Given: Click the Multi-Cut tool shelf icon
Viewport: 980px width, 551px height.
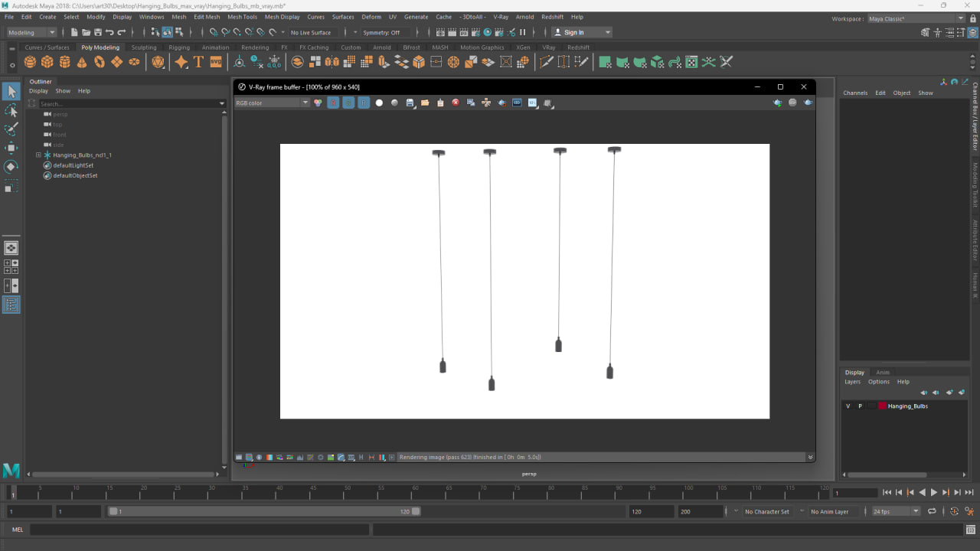Looking at the screenshot, I should coord(546,62).
